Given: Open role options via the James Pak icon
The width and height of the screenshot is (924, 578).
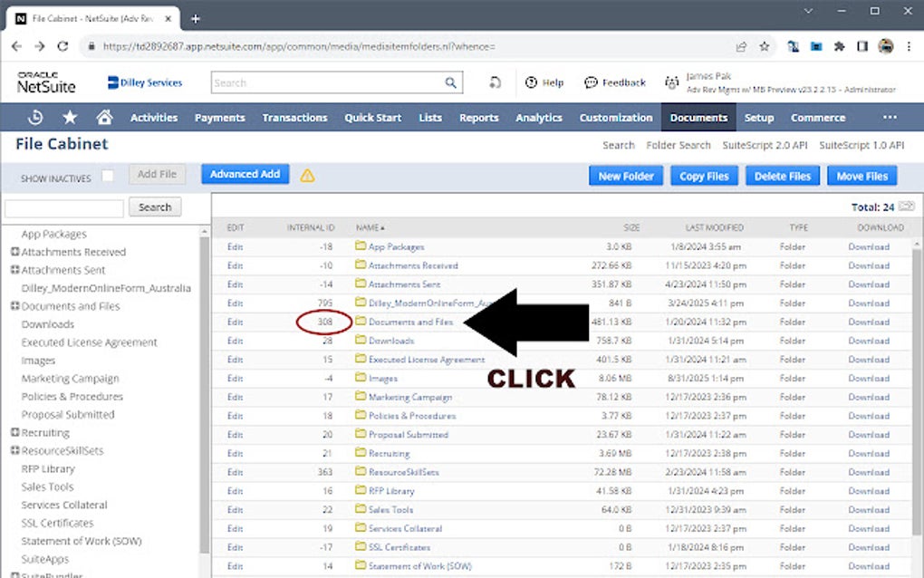Looking at the screenshot, I should tap(671, 82).
